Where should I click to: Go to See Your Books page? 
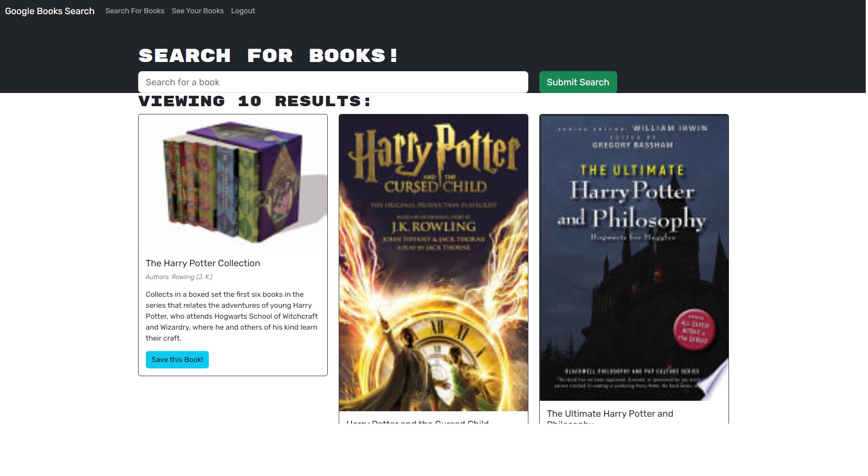pyautogui.click(x=198, y=11)
